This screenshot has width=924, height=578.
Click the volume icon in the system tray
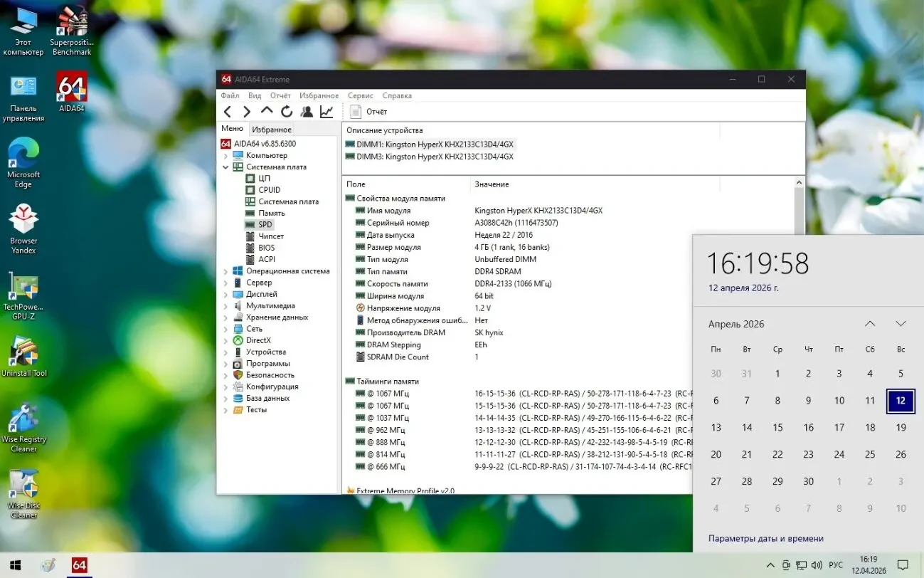816,564
